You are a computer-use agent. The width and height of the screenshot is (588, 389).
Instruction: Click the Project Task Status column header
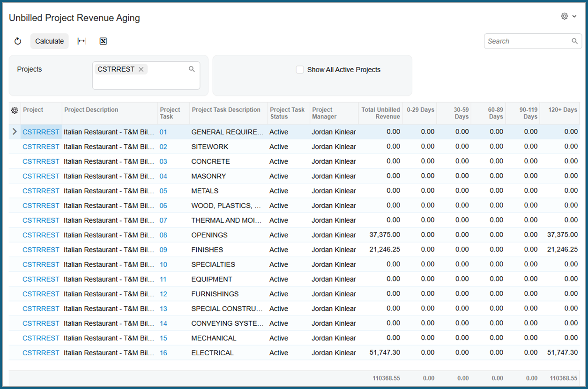click(287, 113)
